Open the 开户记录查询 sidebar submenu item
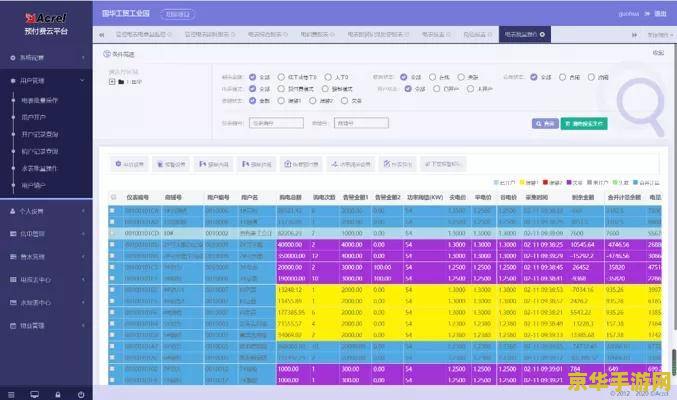The height and width of the screenshot is (400, 677). (40, 134)
